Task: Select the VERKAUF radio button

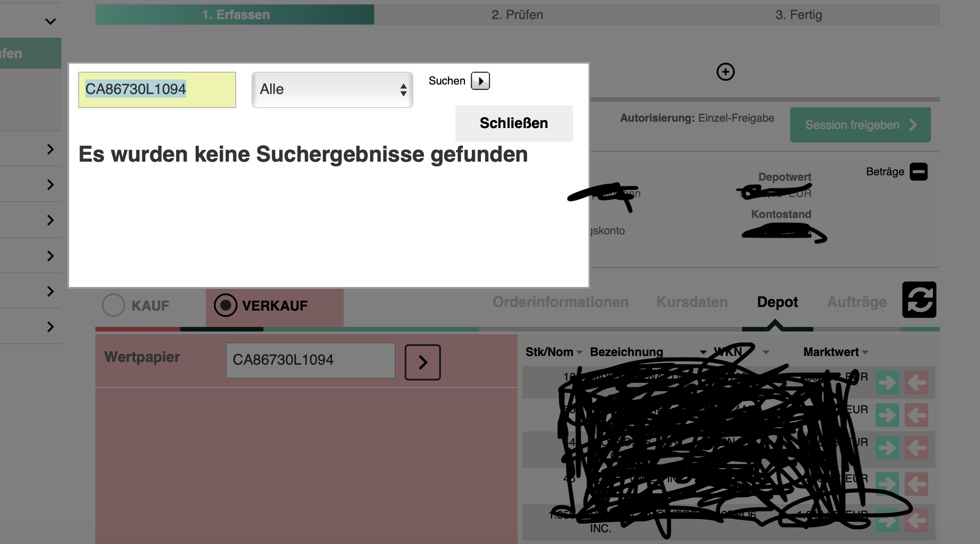Action: pos(226,305)
